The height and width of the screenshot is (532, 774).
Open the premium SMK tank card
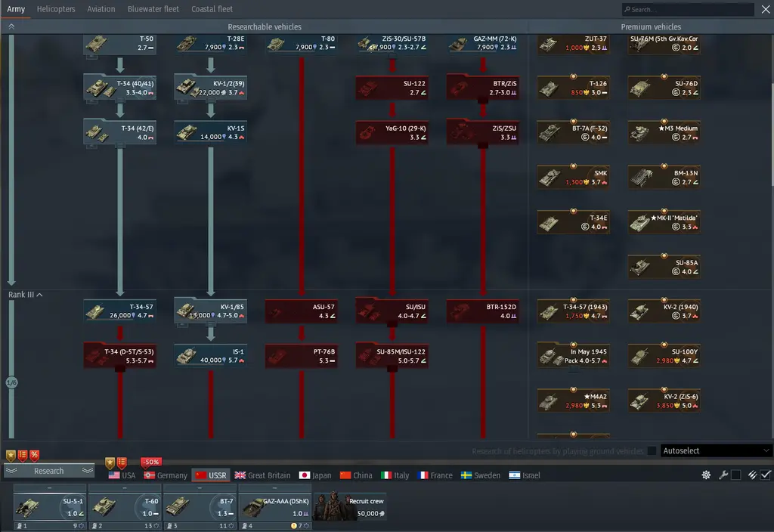click(x=573, y=177)
